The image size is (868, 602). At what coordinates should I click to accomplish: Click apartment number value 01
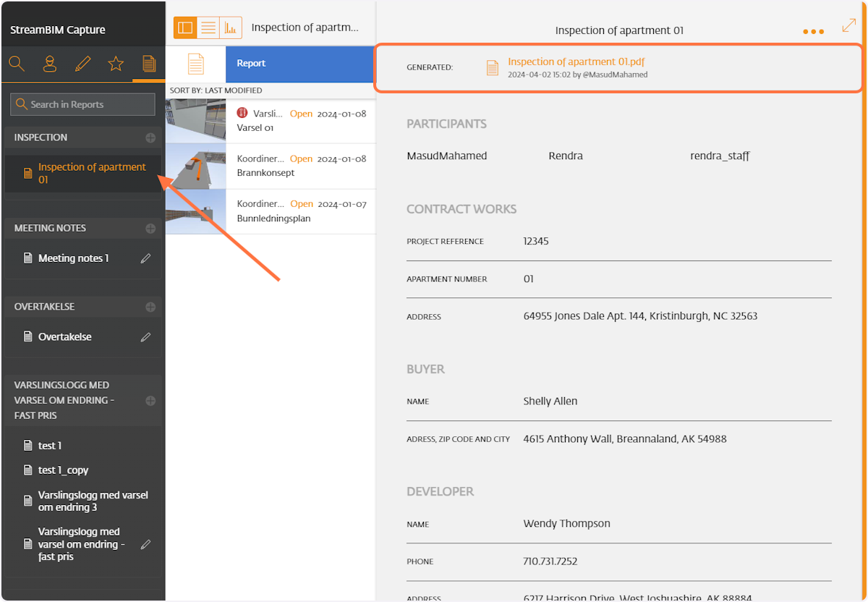529,279
